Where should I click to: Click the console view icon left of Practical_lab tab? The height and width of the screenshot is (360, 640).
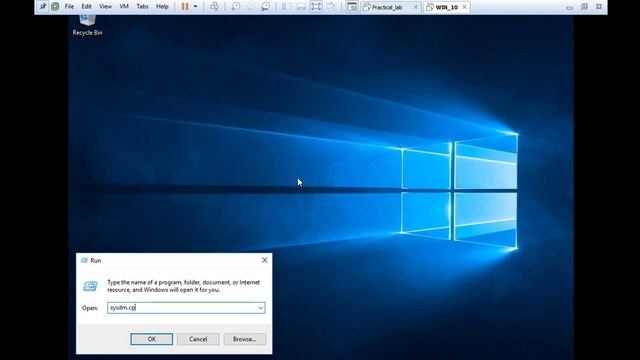click(x=352, y=7)
